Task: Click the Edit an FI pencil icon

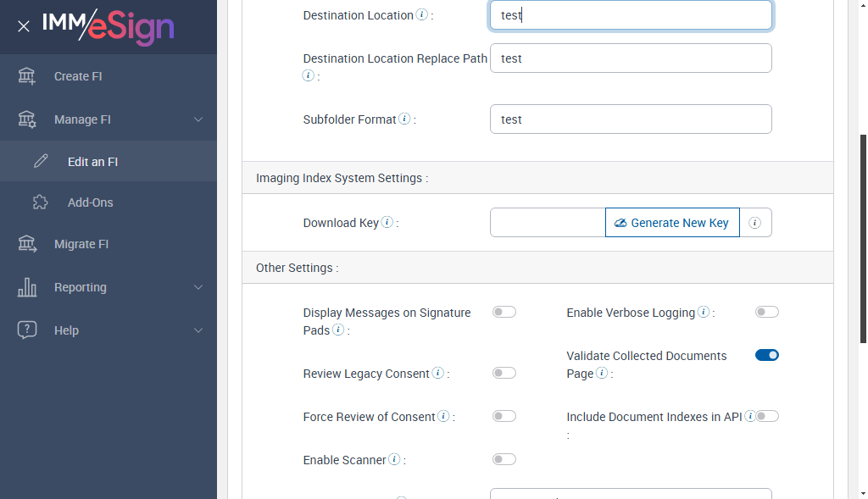Action: 41,161
